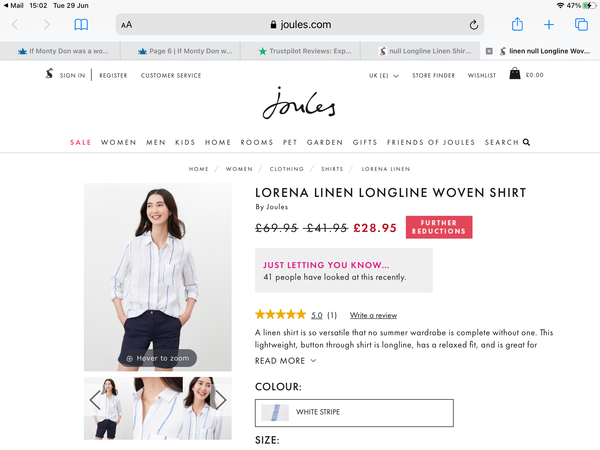This screenshot has height=450, width=600.
Task: Select the White Stripe colour swatch
Action: 274,412
